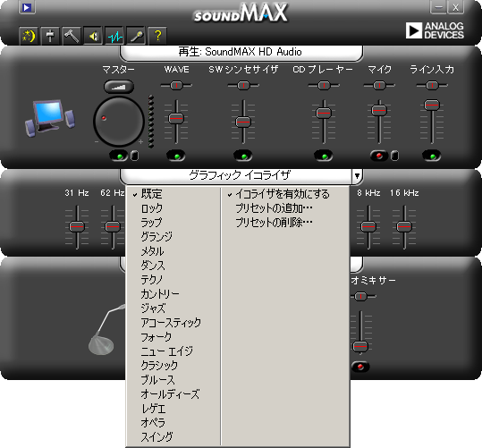Click the speaker toolbar icon

[93, 36]
